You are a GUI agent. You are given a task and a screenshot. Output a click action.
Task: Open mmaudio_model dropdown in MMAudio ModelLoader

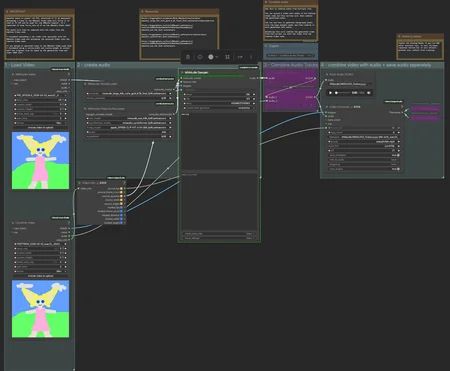pos(129,94)
